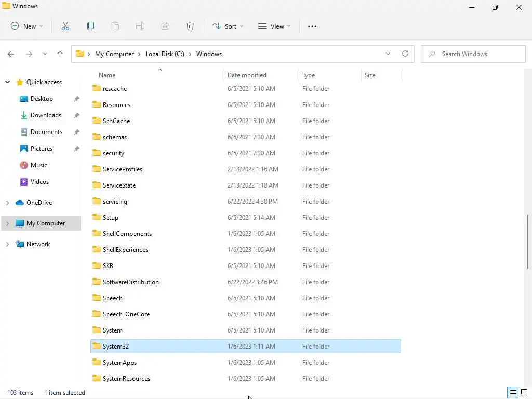Select the schemas folder row

click(246, 137)
